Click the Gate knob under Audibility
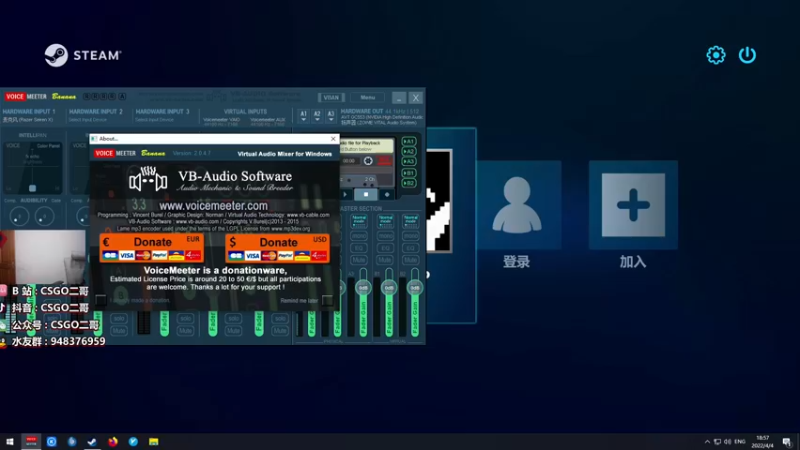The width and height of the screenshot is (800, 450). pos(44,217)
